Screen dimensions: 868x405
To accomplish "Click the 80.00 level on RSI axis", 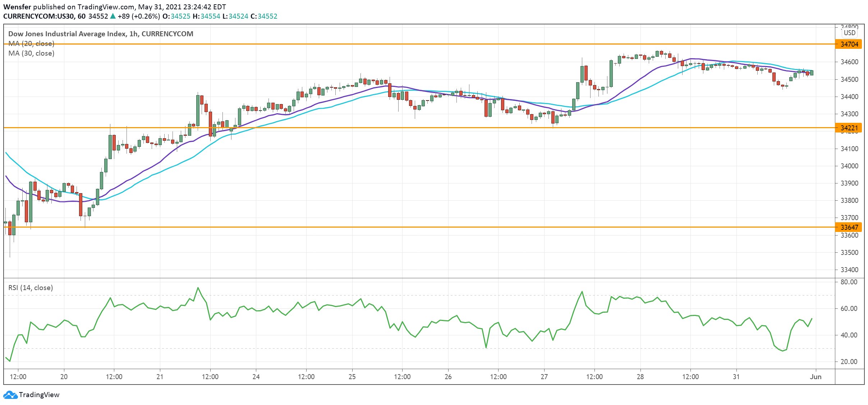I will 849,282.
